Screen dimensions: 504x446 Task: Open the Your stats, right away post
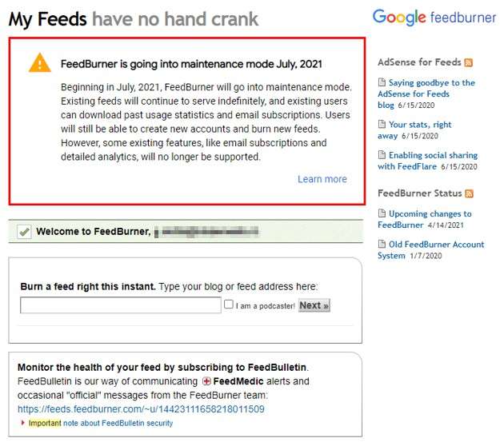[x=419, y=125]
